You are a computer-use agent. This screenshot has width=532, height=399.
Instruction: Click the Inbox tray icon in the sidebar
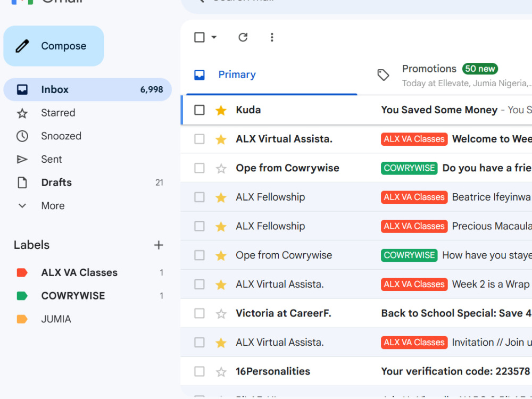(x=22, y=89)
